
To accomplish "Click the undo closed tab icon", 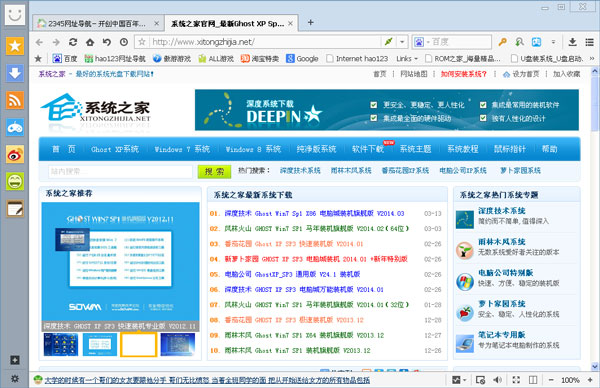I will point(107,42).
